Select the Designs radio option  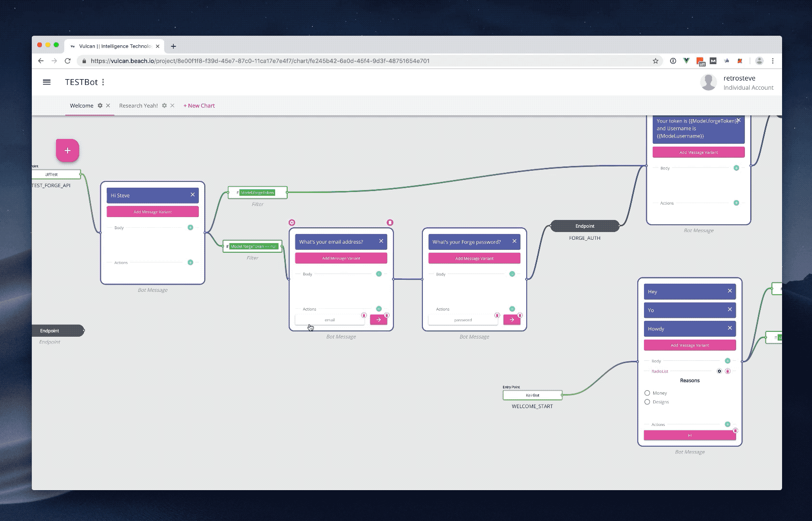[647, 402]
